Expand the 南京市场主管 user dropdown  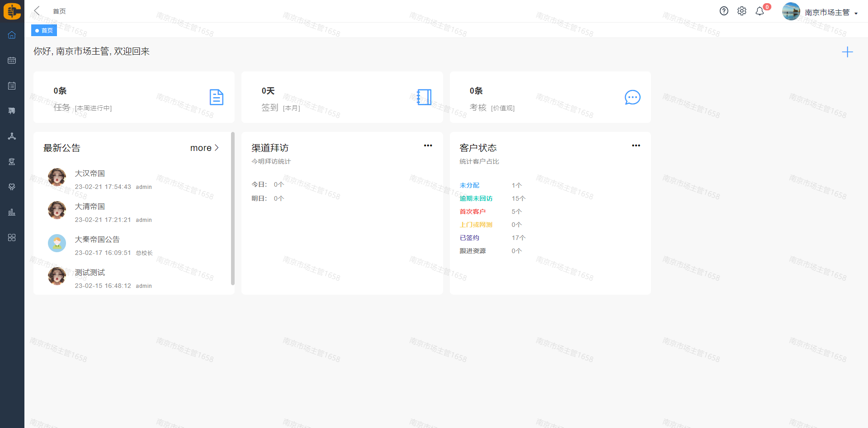coord(831,13)
